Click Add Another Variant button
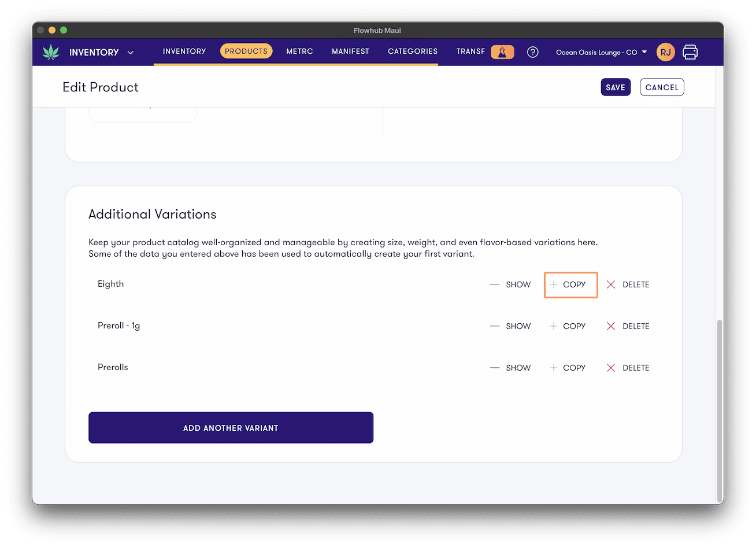Screen dimensions: 756x547 (x=231, y=428)
